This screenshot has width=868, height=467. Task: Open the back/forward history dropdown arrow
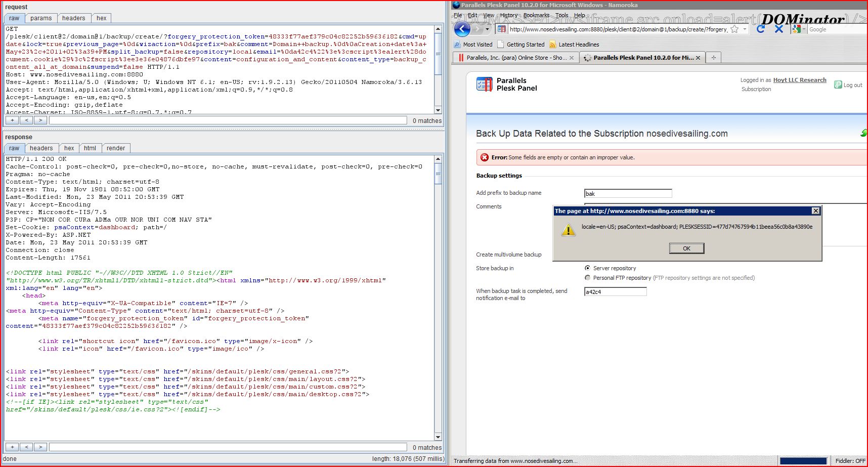[x=488, y=29]
